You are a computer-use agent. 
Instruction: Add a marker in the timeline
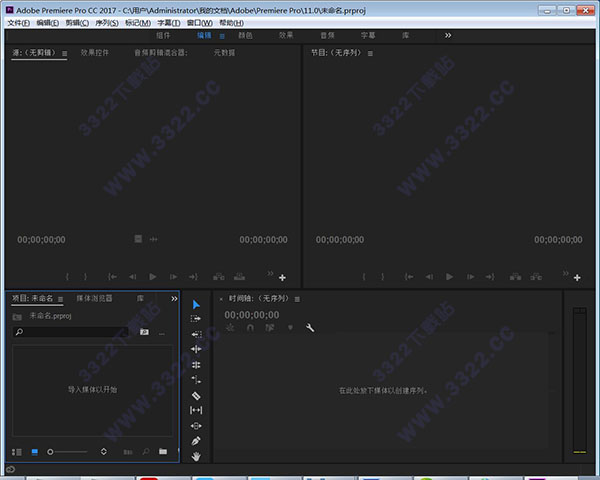click(x=290, y=328)
